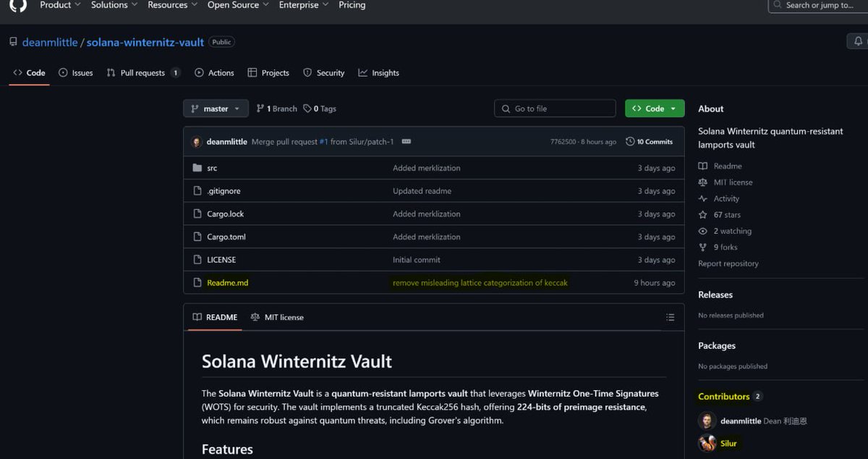Open the src folder
The width and height of the screenshot is (868, 459).
coord(212,168)
